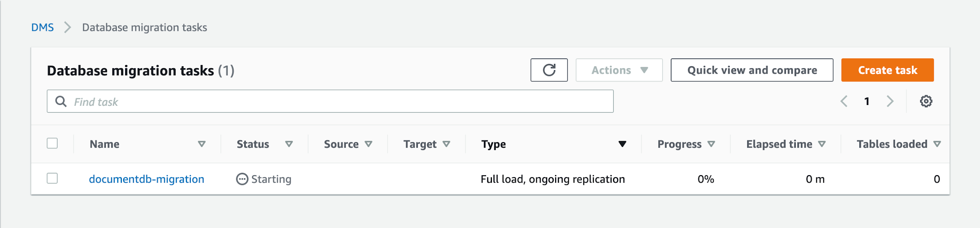Sort by Status using its dropdown arrow
Image resolution: width=980 pixels, height=228 pixels.
[x=289, y=144]
